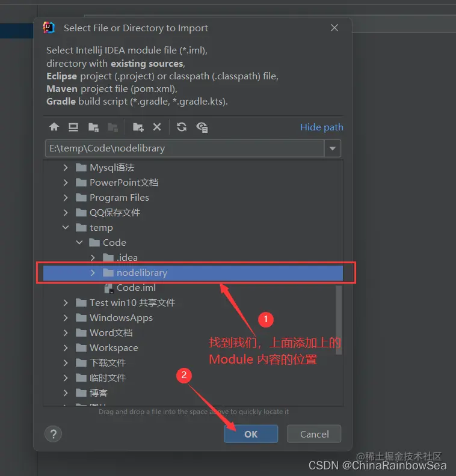The height and width of the screenshot is (476, 456).
Task: Select the Mysql语法 tree row
Action: coord(193,168)
